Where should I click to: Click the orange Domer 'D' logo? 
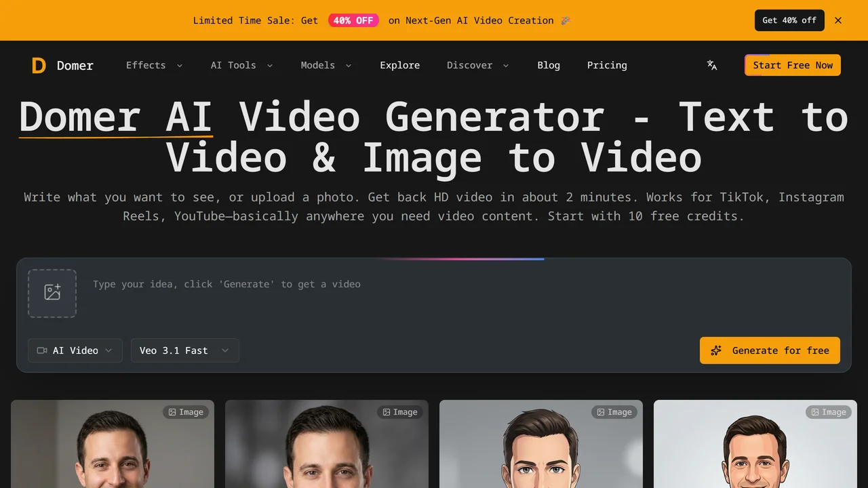click(39, 65)
